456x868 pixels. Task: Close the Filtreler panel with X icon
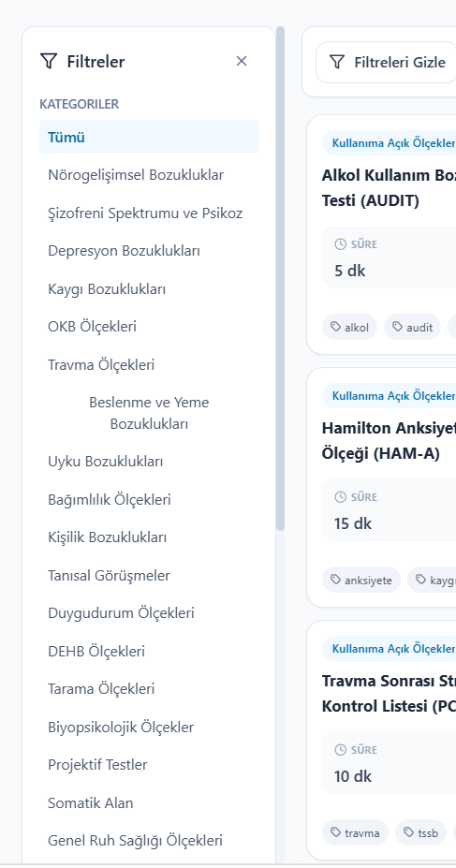242,61
